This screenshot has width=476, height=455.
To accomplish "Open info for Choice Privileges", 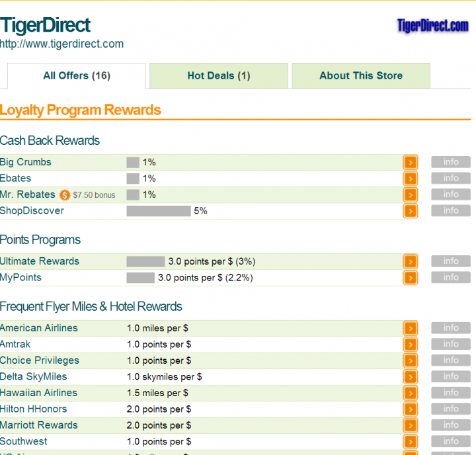I will [x=451, y=360].
